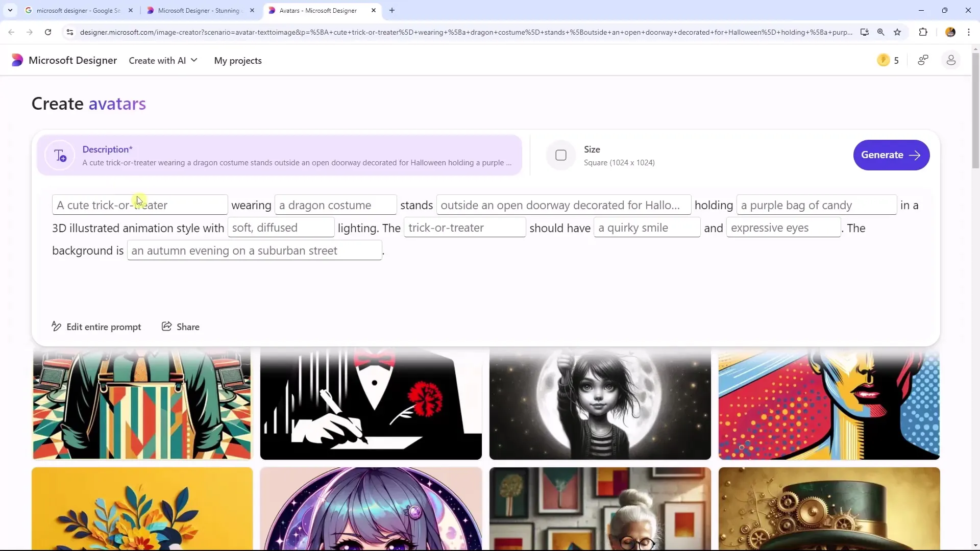Image resolution: width=980 pixels, height=551 pixels.
Task: Click the Share icon button
Action: [166, 327]
